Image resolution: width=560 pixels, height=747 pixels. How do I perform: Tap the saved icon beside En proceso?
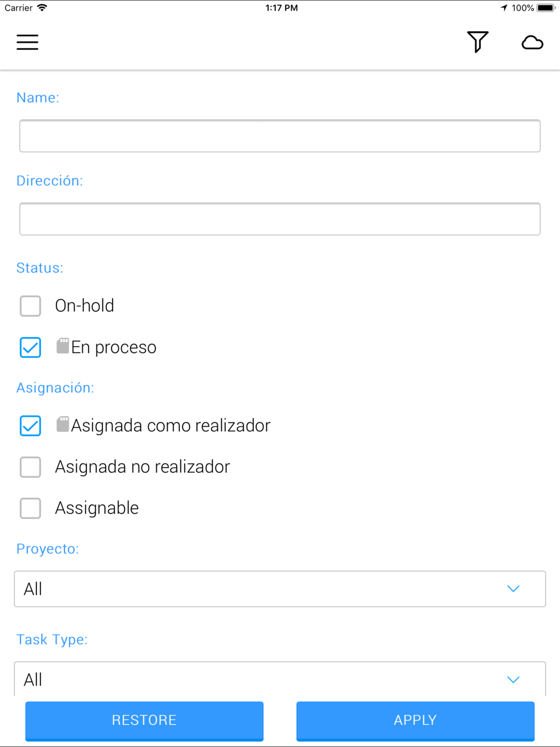(x=63, y=346)
